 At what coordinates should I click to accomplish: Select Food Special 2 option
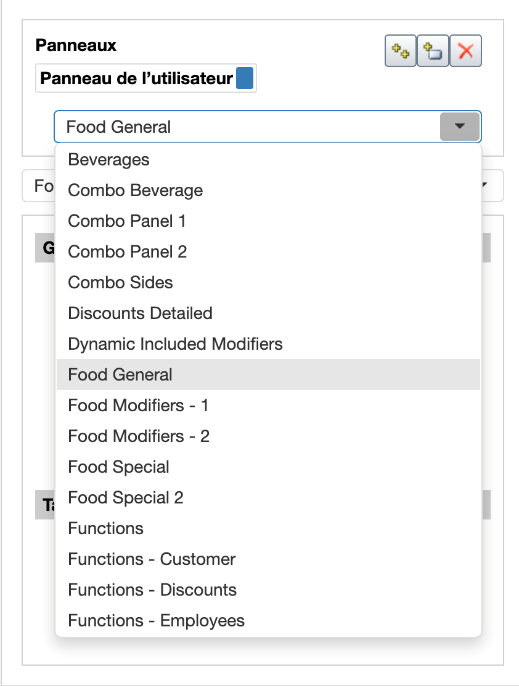coord(268,497)
